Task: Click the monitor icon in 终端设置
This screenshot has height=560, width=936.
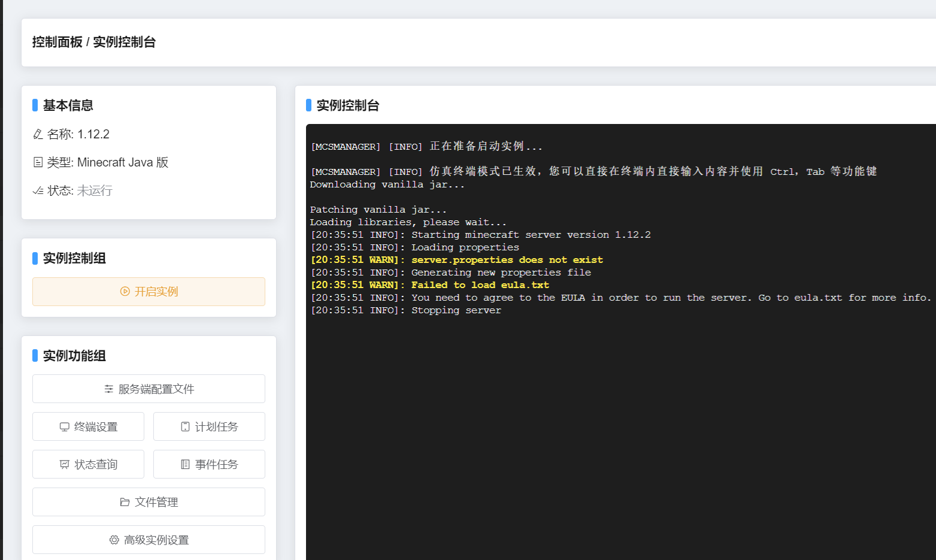Action: coord(64,427)
